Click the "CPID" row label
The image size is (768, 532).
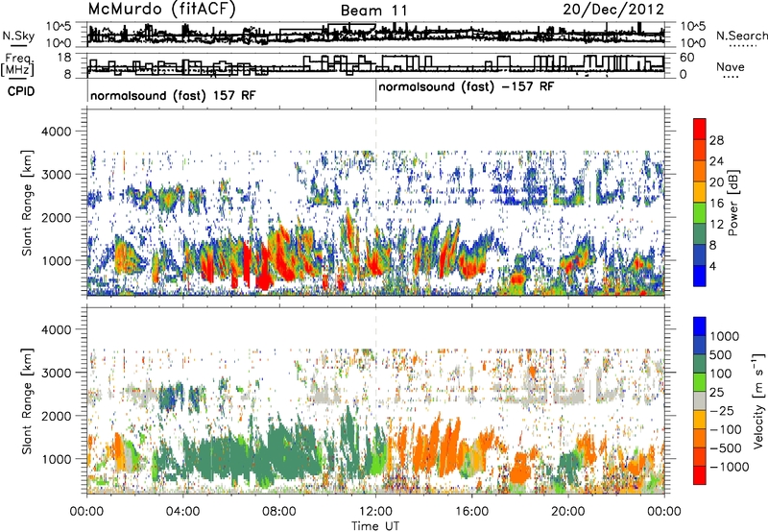(x=21, y=91)
